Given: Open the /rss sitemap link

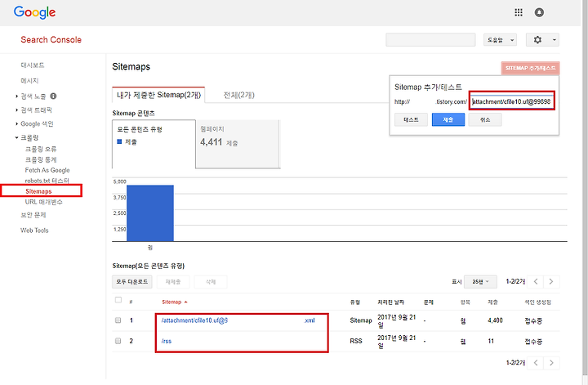Looking at the screenshot, I should point(167,341).
